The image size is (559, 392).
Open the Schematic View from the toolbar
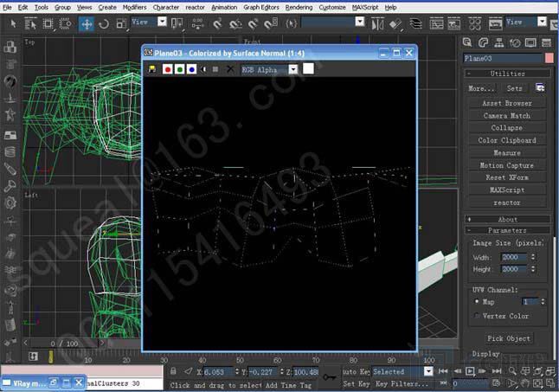453,24
